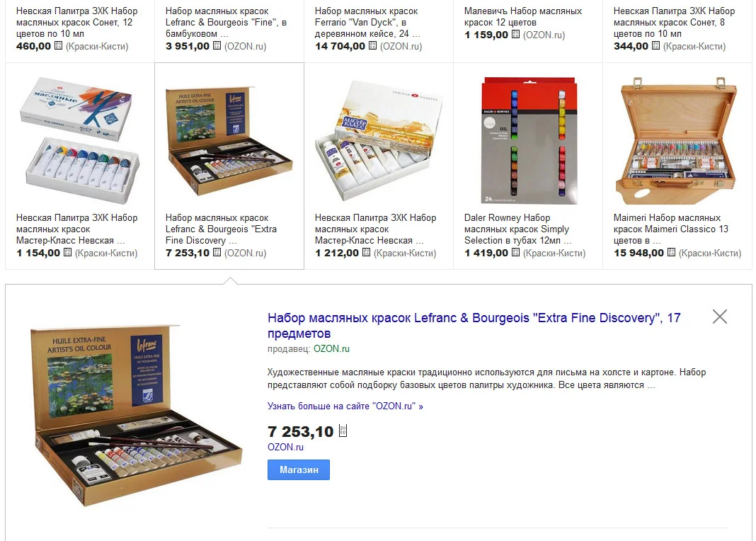Viewport: 756px width, 541px height.
Task: Click the OZON.ru link below the 7 253,10 price
Action: point(285,447)
